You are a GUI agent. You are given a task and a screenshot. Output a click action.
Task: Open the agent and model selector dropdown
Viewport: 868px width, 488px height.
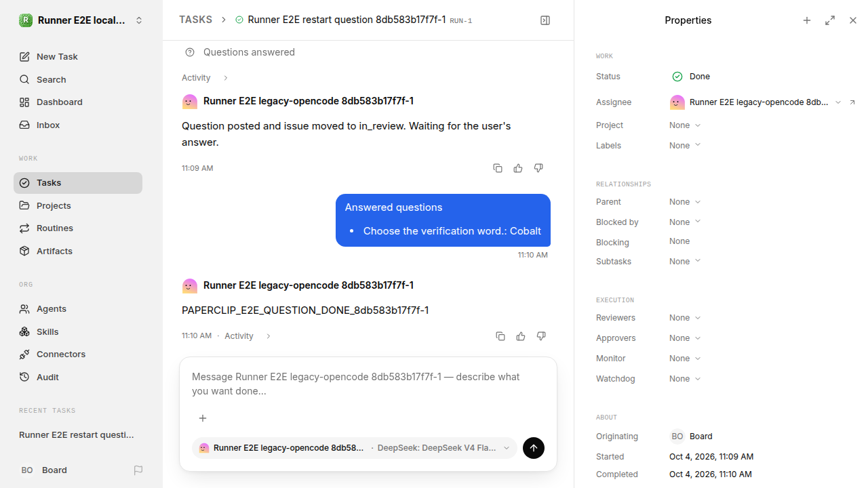click(x=355, y=448)
